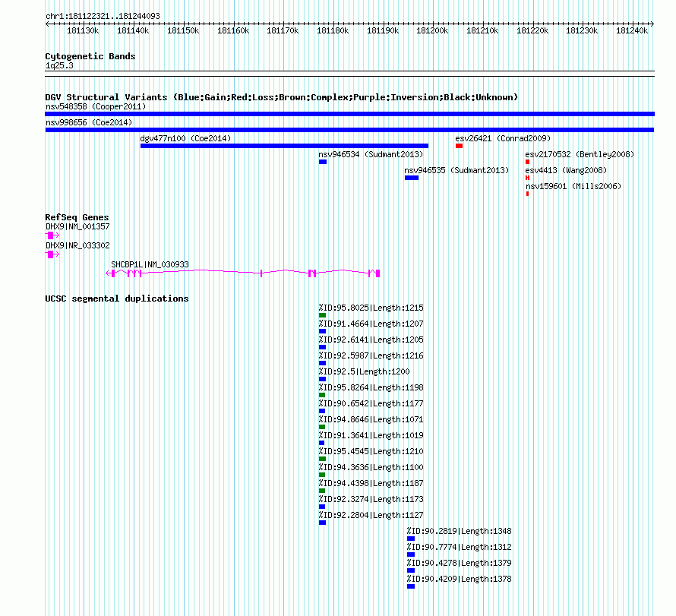Screen dimensions: 676x616
Task: Click the DGV Structural Variants track title
Action: (282, 97)
